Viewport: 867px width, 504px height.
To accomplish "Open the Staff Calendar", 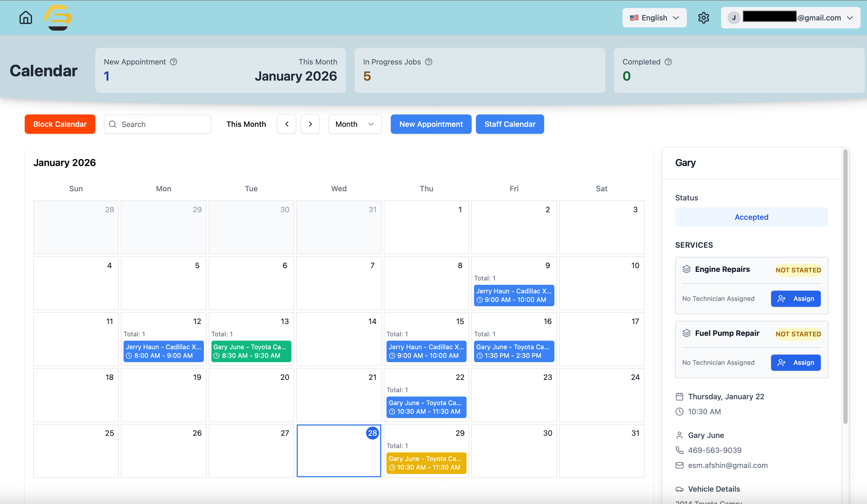I will pos(510,124).
